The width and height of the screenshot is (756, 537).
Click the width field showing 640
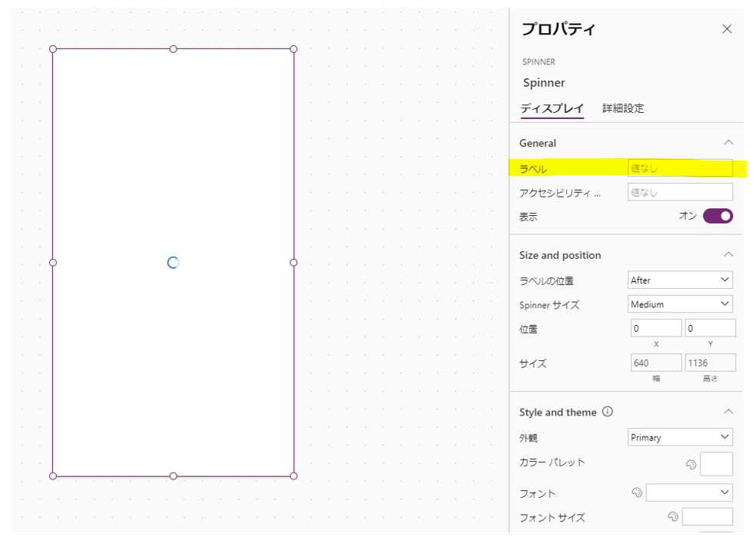[x=655, y=363]
